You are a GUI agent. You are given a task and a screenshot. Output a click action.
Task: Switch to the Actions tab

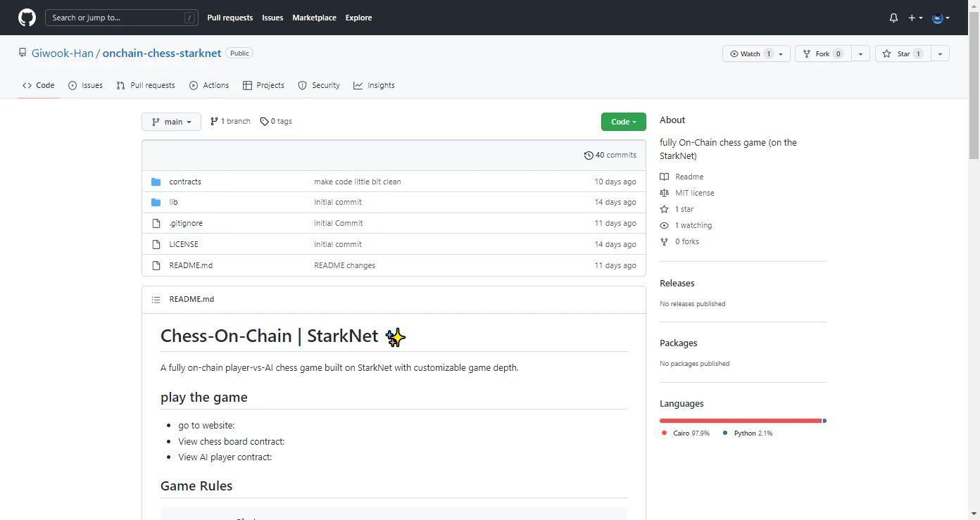coord(209,85)
